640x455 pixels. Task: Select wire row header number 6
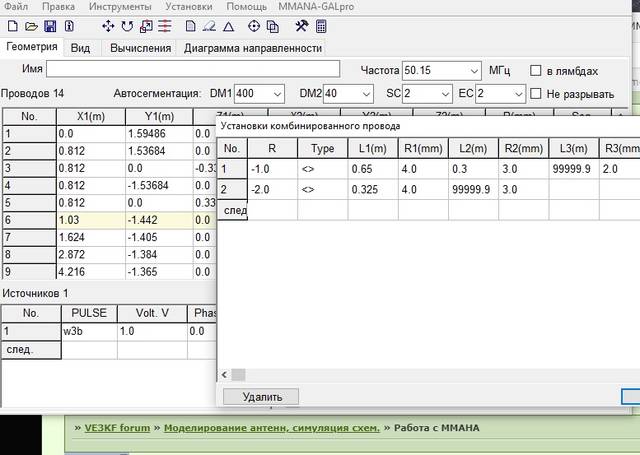[x=29, y=220]
